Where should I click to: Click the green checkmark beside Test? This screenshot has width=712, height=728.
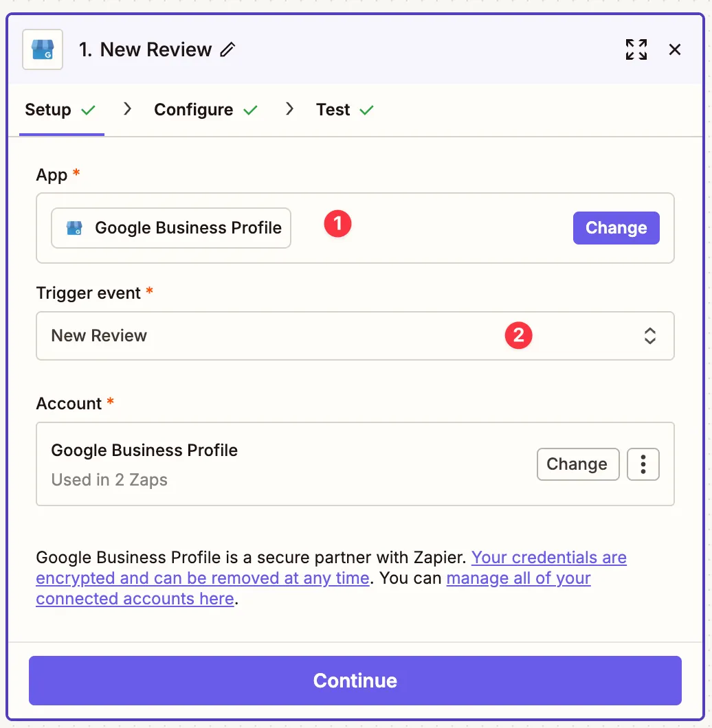[366, 110]
